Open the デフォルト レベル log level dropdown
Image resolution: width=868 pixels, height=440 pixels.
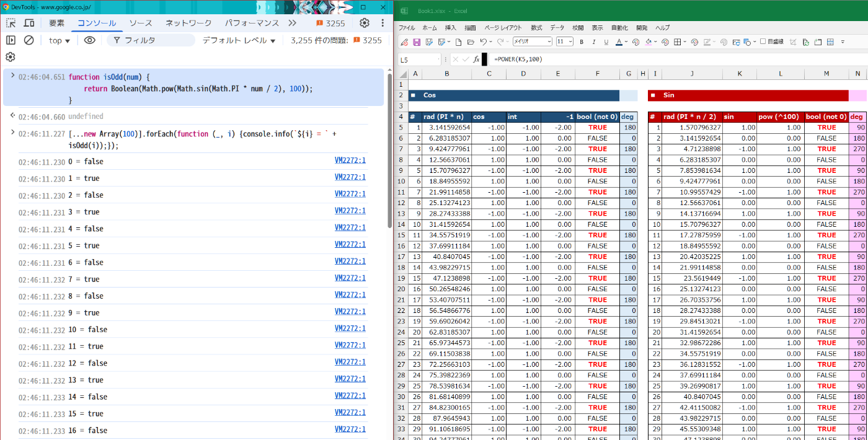(x=239, y=40)
